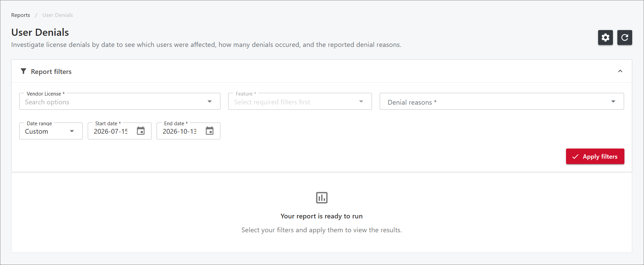The width and height of the screenshot is (644, 265).
Task: Open the End date calendar picker
Action: 210,131
